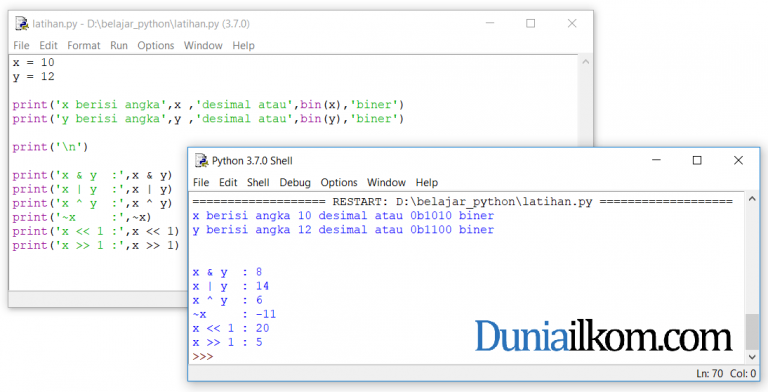Open the Format menu in latihan.py window
The image size is (768, 392).
pyautogui.click(x=84, y=46)
